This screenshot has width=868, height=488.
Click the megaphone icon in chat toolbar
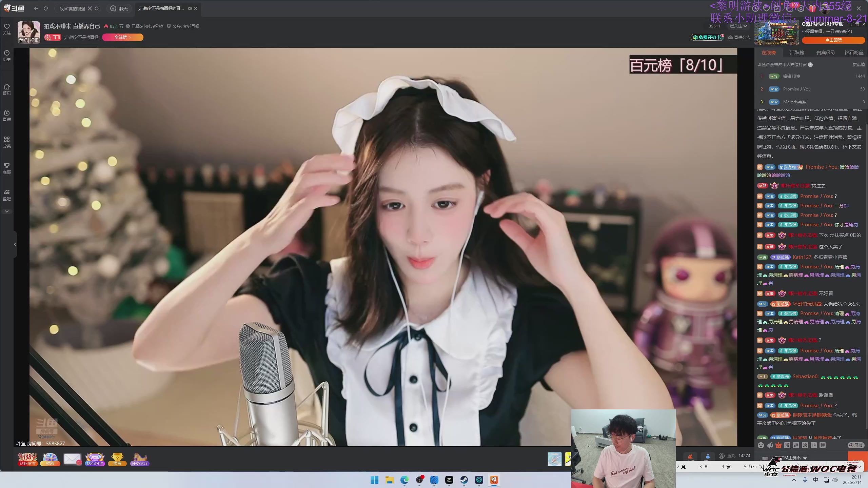770,445
